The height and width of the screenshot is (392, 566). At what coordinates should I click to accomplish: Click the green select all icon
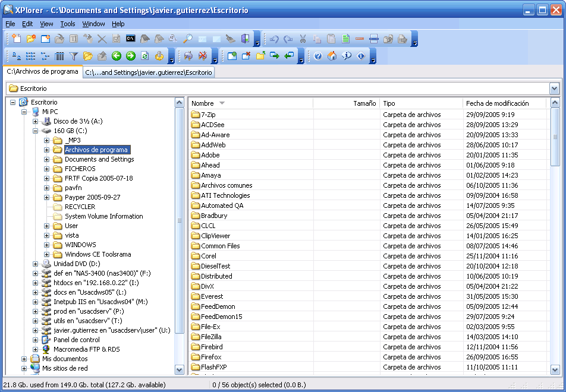pos(346,39)
